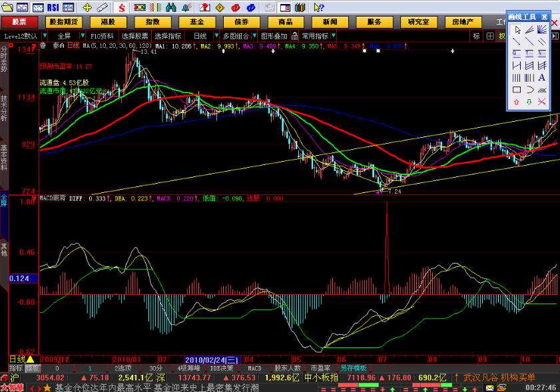Click the skip-to-end arrow at right edge
Image resolution: width=560 pixels, height=392 pixels.
pyautogui.click(x=555, y=36)
